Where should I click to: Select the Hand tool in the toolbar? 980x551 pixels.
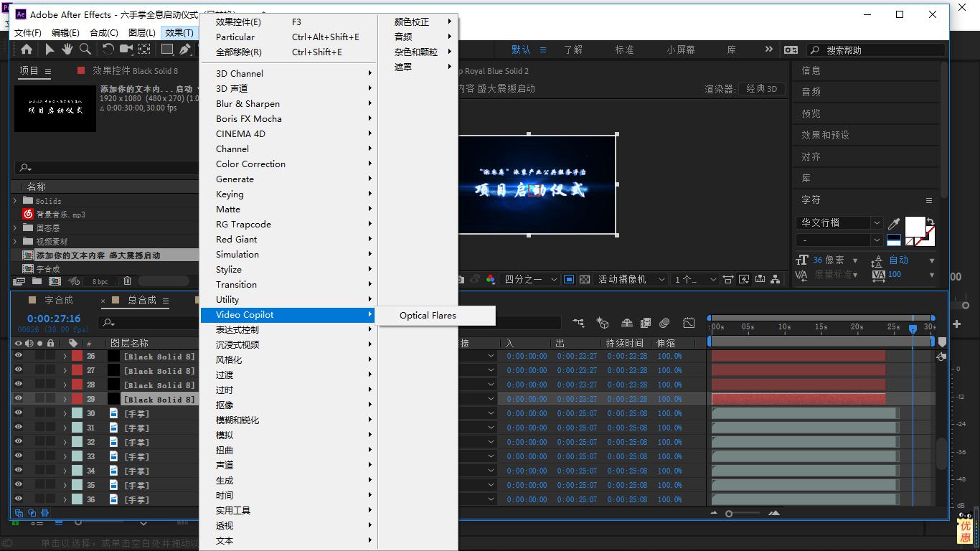[x=66, y=50]
